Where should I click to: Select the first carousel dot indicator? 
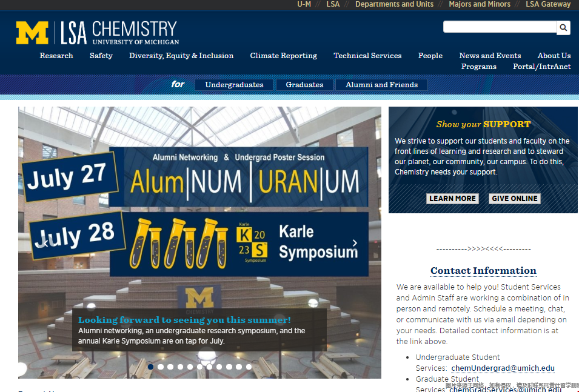151,367
